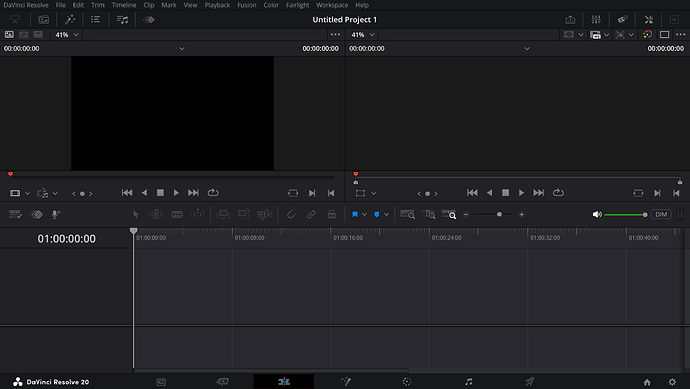Mute audio with the speaker icon
The image size is (690, 389).
(597, 214)
